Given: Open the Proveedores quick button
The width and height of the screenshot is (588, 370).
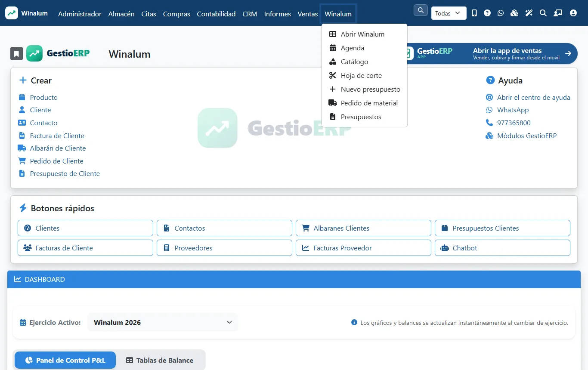Looking at the screenshot, I should click(x=224, y=248).
